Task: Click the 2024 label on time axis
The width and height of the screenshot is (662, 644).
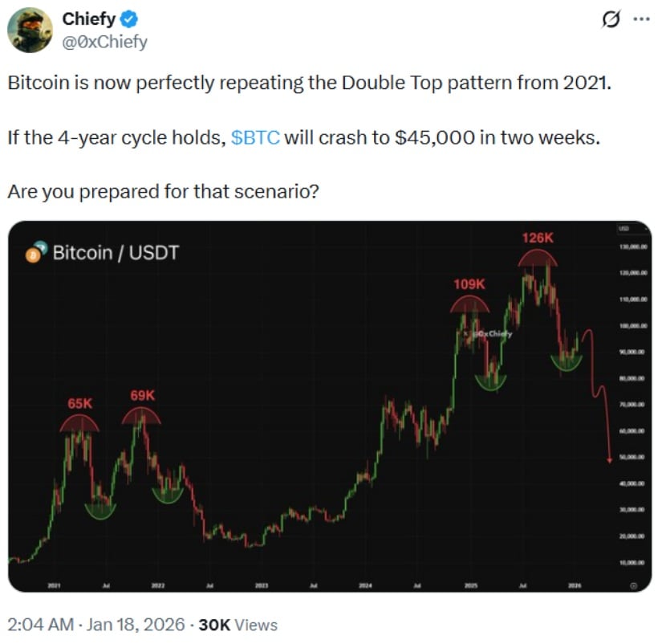Action: tap(366, 586)
